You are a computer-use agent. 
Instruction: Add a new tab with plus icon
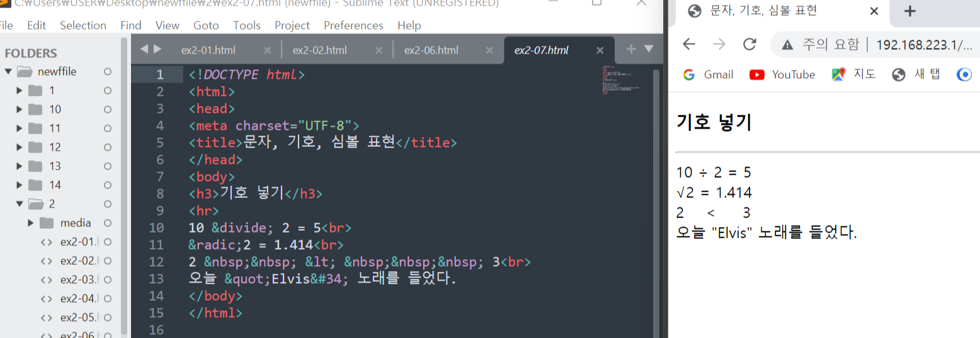(x=631, y=49)
